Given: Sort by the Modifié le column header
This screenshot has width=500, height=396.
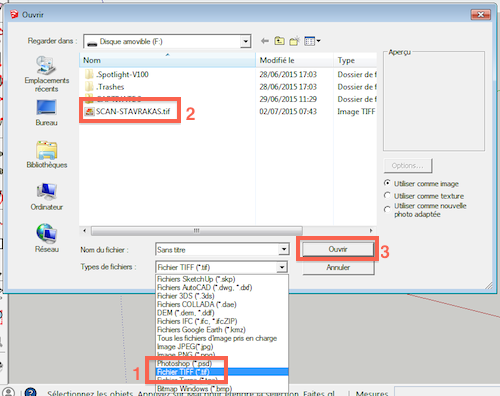Looking at the screenshot, I should pyautogui.click(x=295, y=60).
